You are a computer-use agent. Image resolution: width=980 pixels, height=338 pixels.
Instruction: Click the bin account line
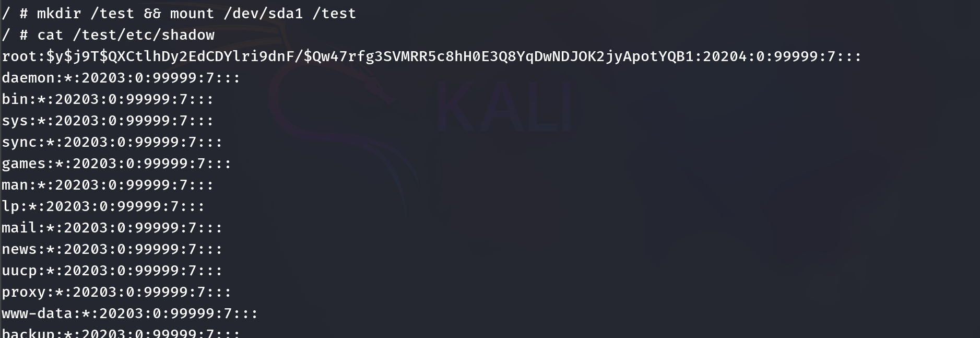click(x=108, y=99)
